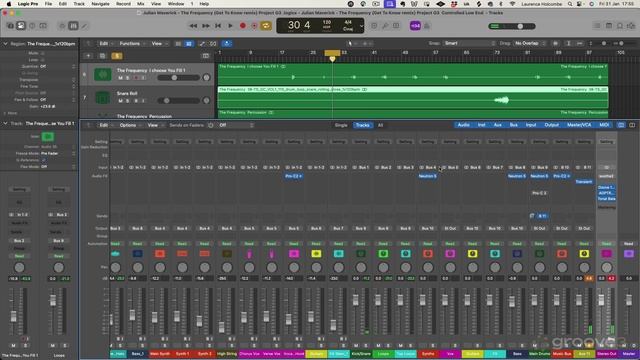The height and width of the screenshot is (360, 640).
Task: Click the red Record button
Action: [x=243, y=26]
